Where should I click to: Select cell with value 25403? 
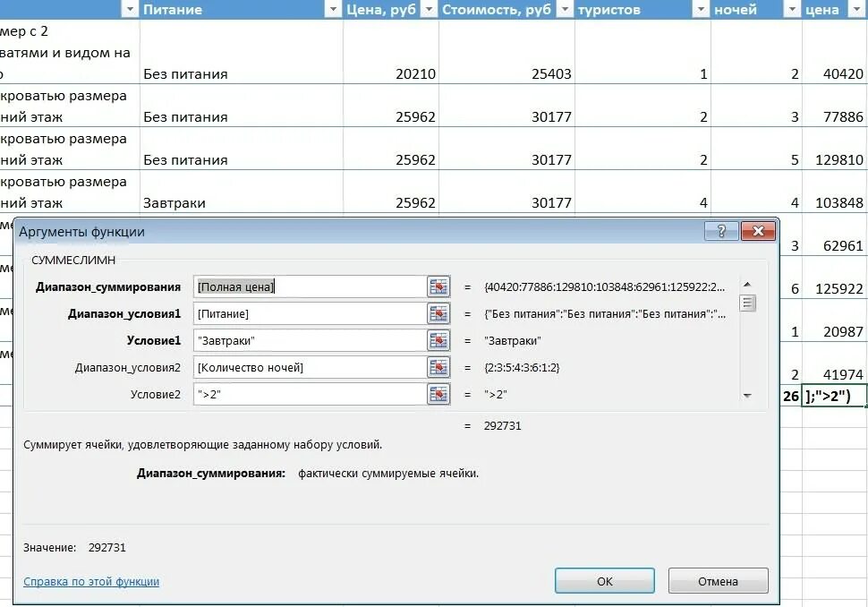506,52
